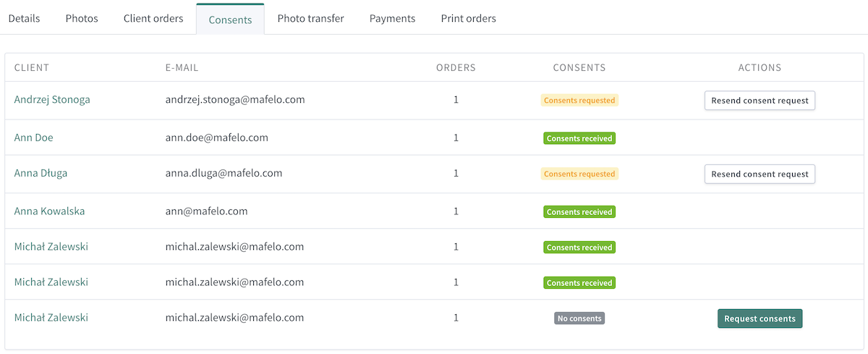Click the No consents badge

[x=579, y=318]
